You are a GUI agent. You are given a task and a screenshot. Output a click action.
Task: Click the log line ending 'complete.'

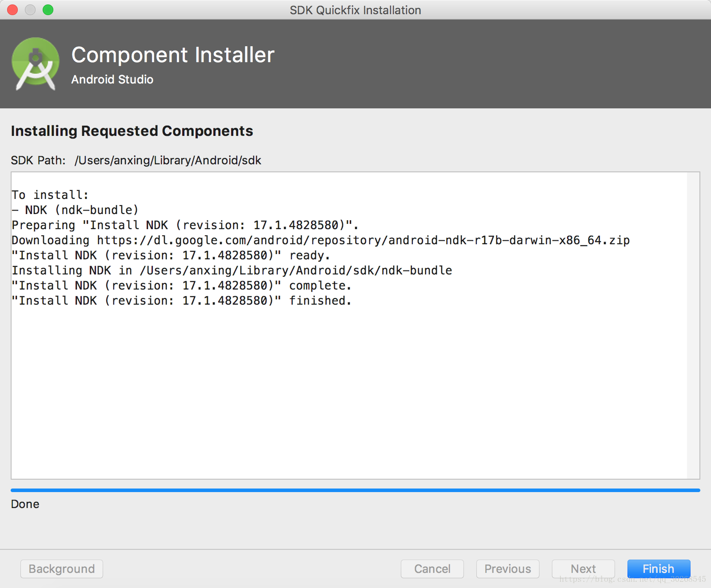click(181, 286)
